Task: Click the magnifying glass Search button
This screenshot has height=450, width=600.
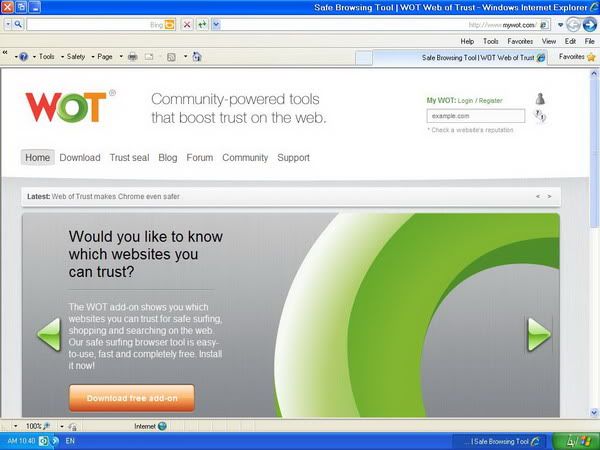Action: click(18, 25)
